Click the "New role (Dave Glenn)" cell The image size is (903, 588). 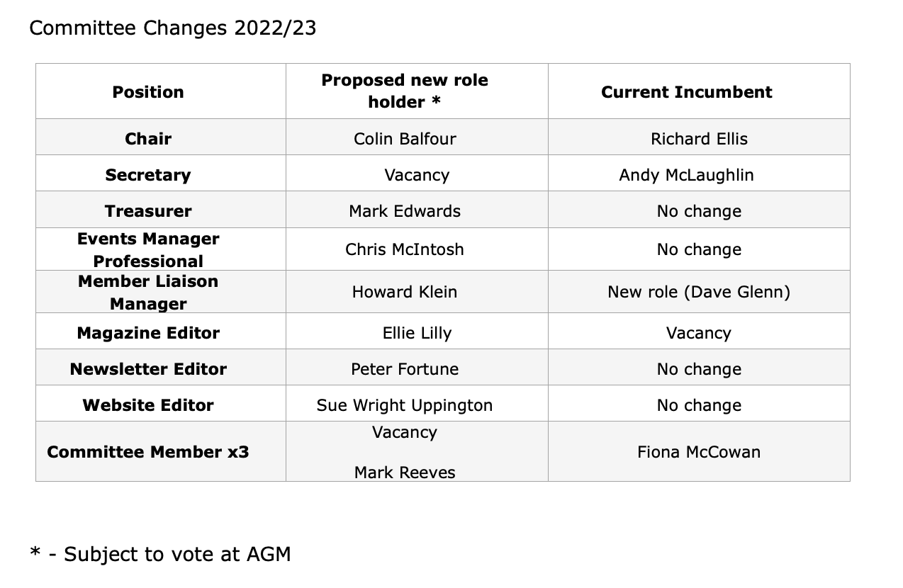pyautogui.click(x=699, y=292)
